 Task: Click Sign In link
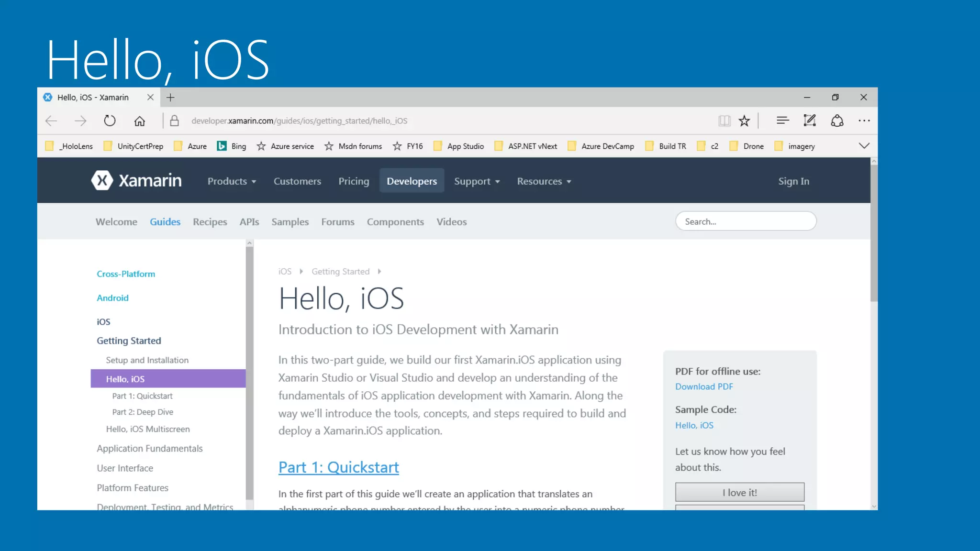[793, 181]
